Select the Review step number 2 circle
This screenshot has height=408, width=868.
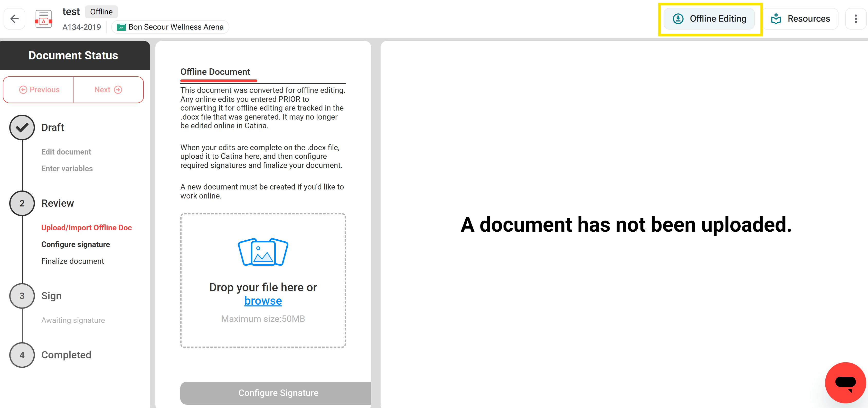pos(22,203)
